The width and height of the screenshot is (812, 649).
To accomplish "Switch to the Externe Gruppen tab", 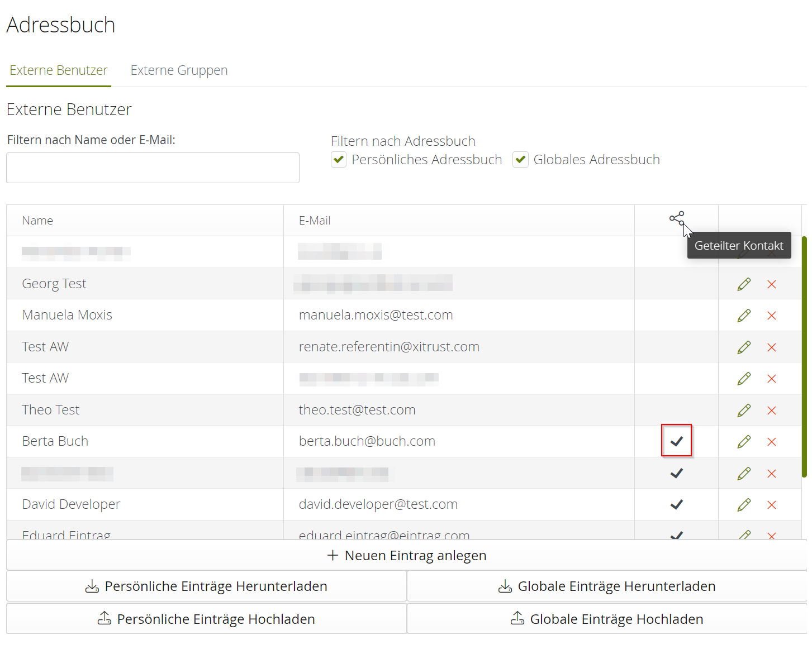I will (179, 70).
